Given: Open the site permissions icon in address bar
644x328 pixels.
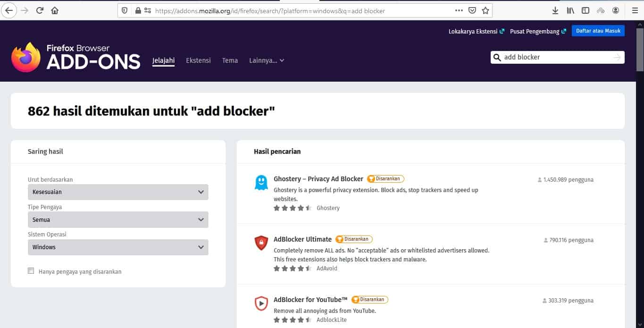Looking at the screenshot, I should (148, 10).
